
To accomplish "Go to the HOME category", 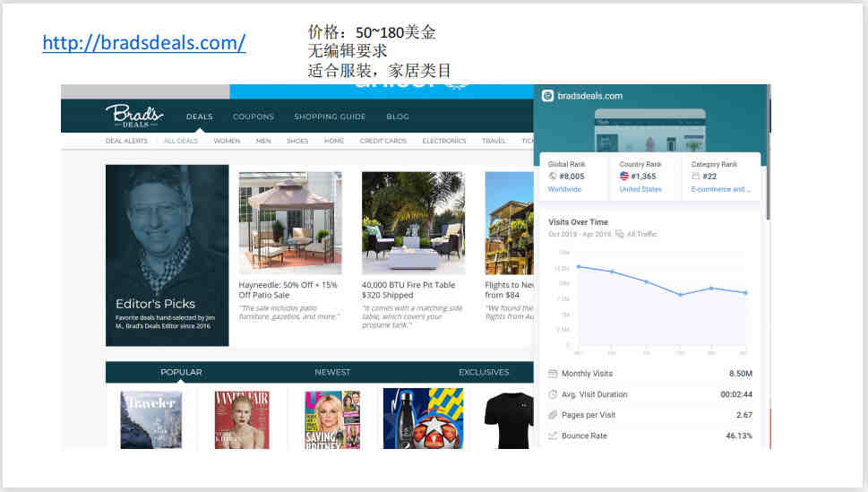I will [x=334, y=141].
